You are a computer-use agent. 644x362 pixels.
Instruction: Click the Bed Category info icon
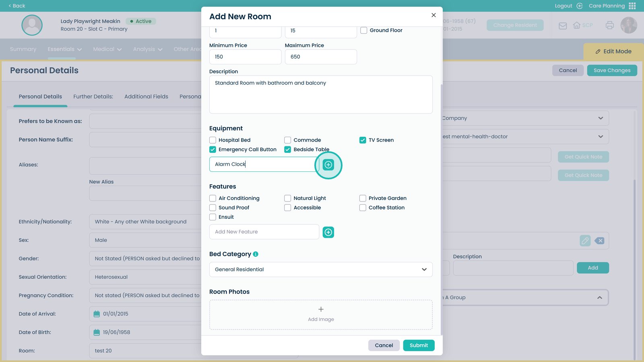[x=256, y=254]
